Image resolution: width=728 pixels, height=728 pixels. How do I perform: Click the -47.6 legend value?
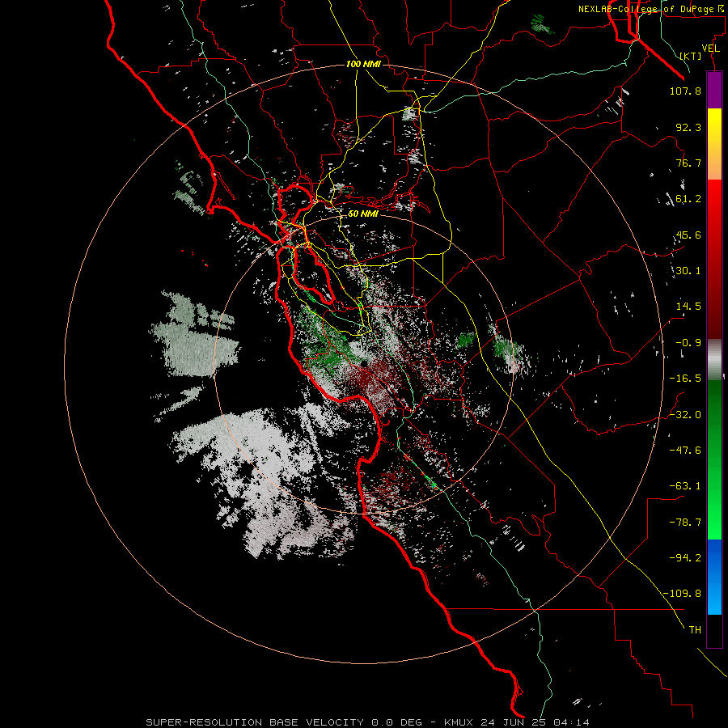point(685,451)
